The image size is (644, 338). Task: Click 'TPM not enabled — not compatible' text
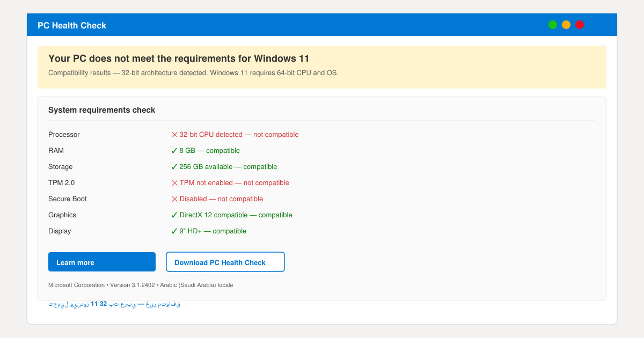pos(234,183)
